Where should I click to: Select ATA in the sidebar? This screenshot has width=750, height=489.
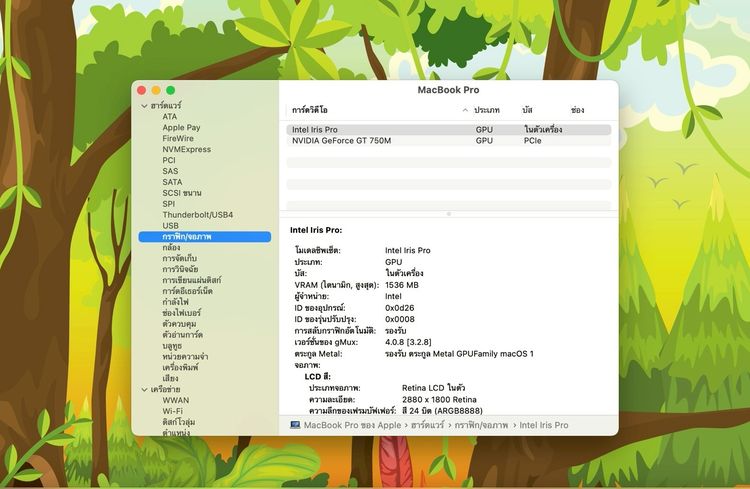click(x=169, y=116)
